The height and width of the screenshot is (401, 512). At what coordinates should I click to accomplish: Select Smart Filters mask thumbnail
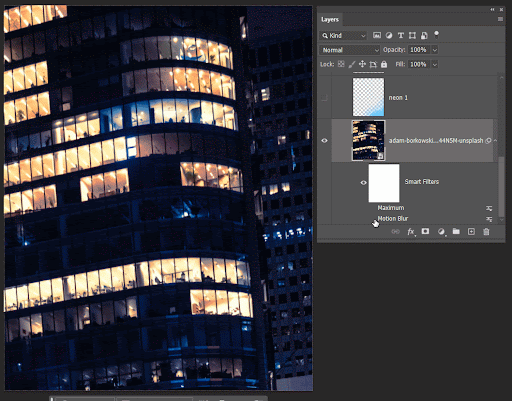coord(384,183)
